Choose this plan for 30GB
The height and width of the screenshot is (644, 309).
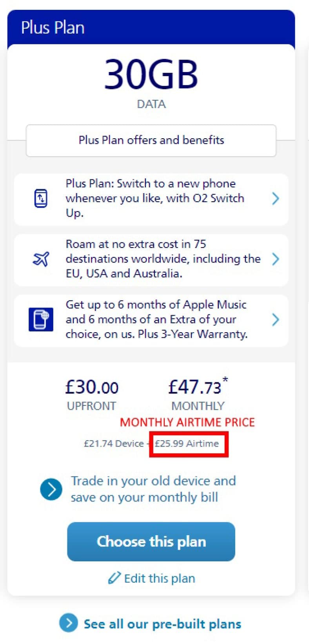pos(151,541)
